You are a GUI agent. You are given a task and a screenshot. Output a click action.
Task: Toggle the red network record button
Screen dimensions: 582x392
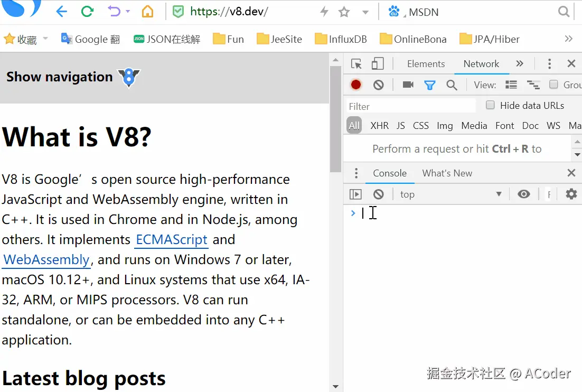355,85
